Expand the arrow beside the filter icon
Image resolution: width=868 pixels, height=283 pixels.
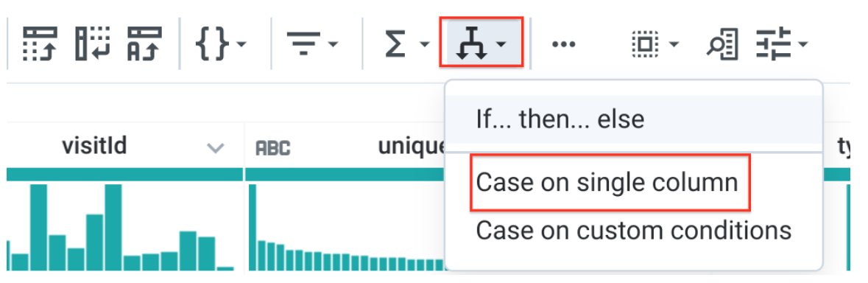(334, 44)
